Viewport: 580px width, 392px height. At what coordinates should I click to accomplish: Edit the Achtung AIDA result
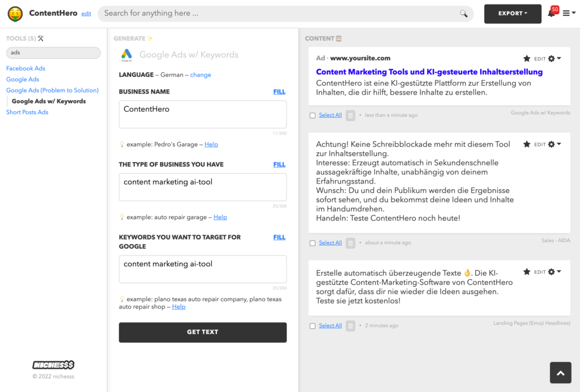click(x=540, y=144)
